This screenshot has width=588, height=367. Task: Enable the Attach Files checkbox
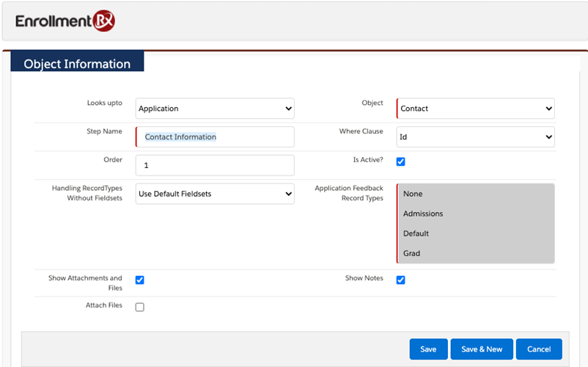(140, 307)
